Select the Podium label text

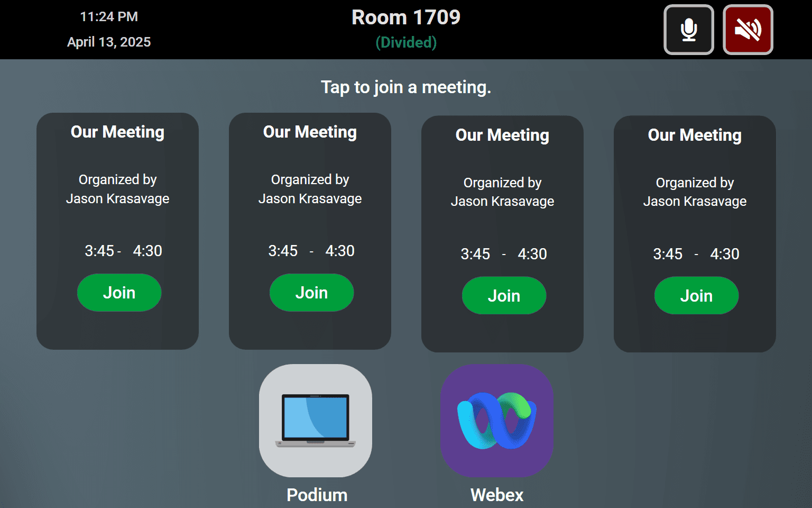317,495
